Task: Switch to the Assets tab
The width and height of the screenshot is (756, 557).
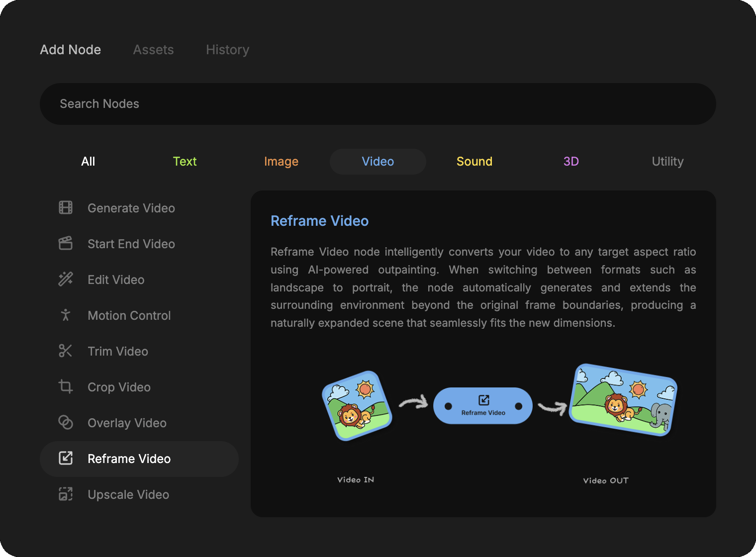Action: pyautogui.click(x=153, y=50)
